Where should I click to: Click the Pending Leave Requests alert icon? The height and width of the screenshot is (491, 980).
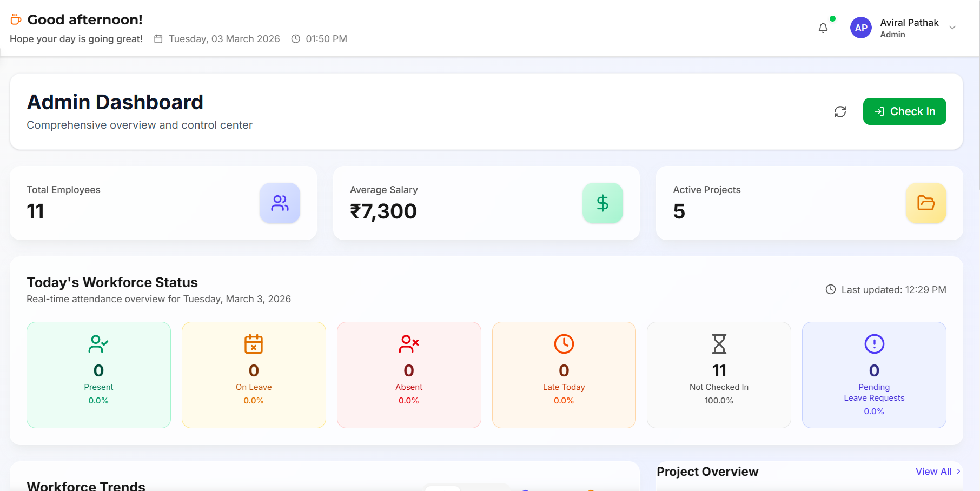874,344
